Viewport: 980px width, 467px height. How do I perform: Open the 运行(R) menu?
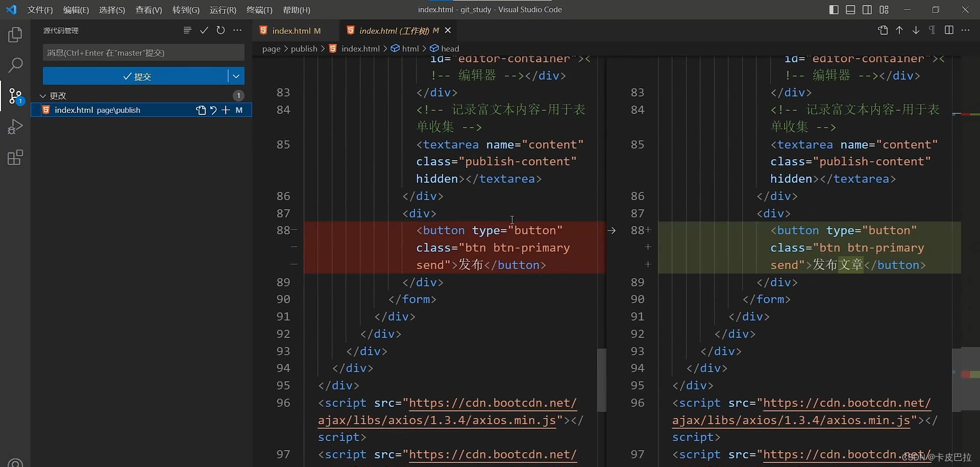tap(223, 10)
